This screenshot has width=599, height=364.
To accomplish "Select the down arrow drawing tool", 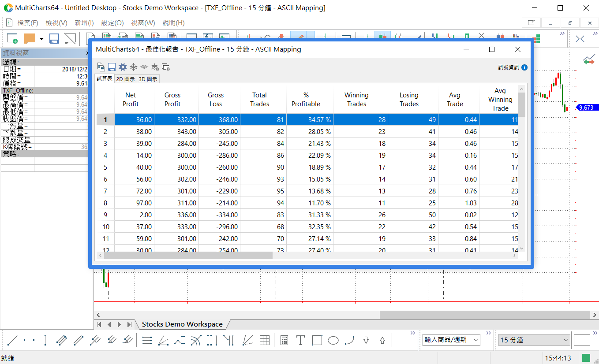I will click(x=366, y=340).
